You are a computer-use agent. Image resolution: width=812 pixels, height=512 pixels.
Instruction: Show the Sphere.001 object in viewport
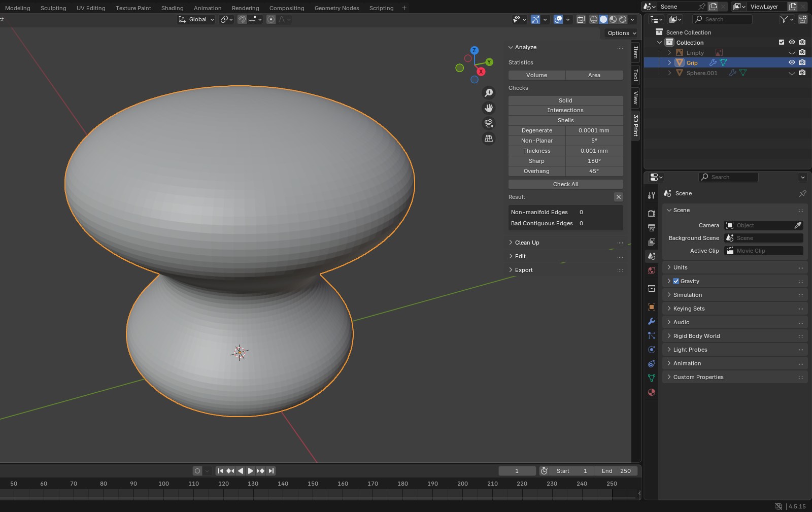[x=792, y=73]
